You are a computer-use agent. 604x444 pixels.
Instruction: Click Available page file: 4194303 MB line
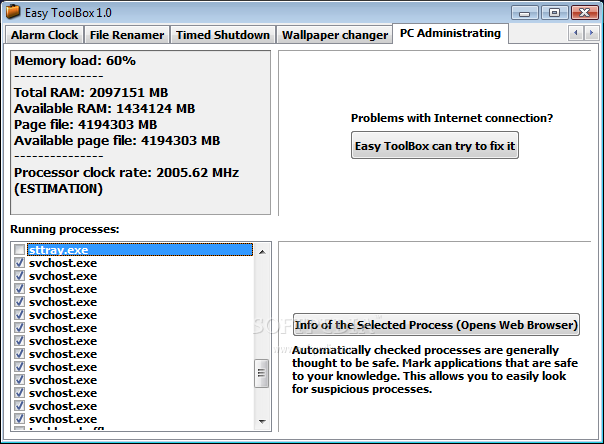click(117, 141)
